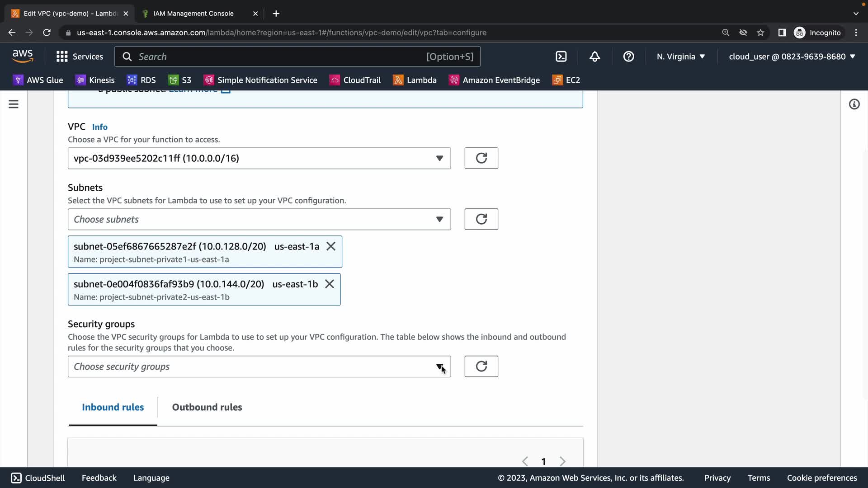
Task: Open CloudShell icon in top navigation bar
Action: coord(561,56)
